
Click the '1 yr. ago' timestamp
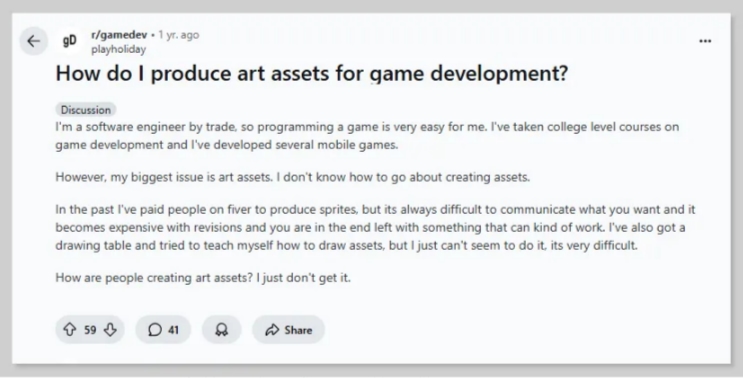click(179, 35)
